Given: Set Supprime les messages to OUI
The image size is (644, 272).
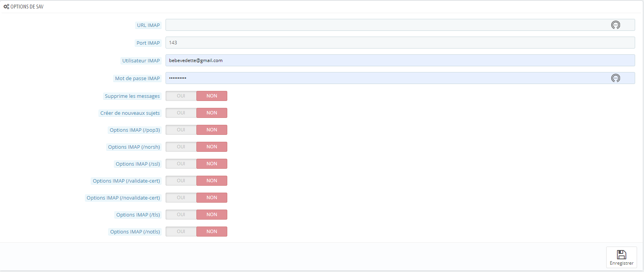Looking at the screenshot, I should (x=181, y=96).
